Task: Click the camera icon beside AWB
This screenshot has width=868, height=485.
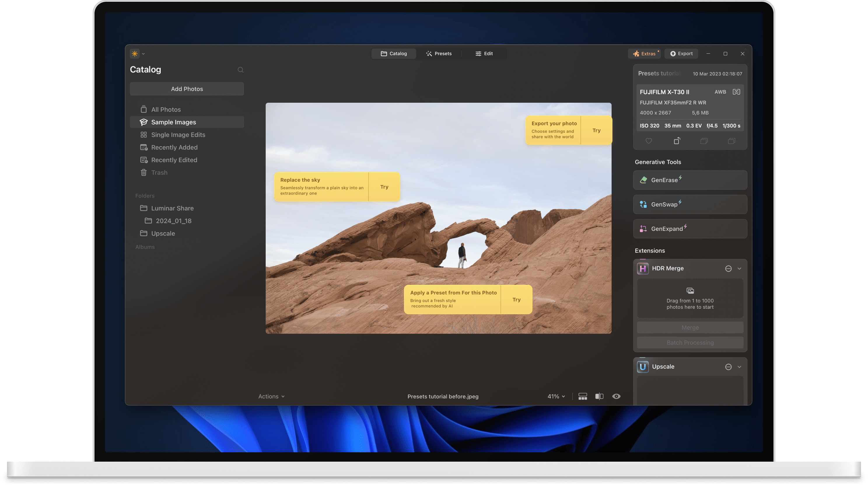Action: [x=736, y=91]
